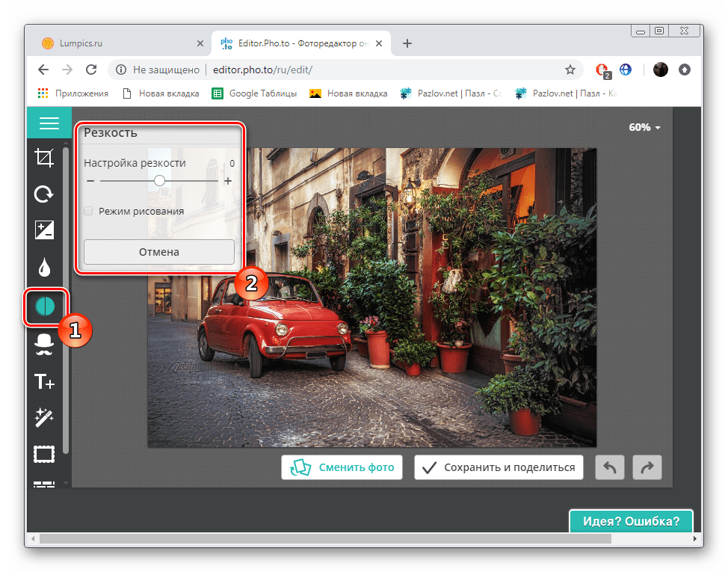Viewport: 728px width, 572px height.
Task: Open a new browser tab
Action: (x=407, y=43)
